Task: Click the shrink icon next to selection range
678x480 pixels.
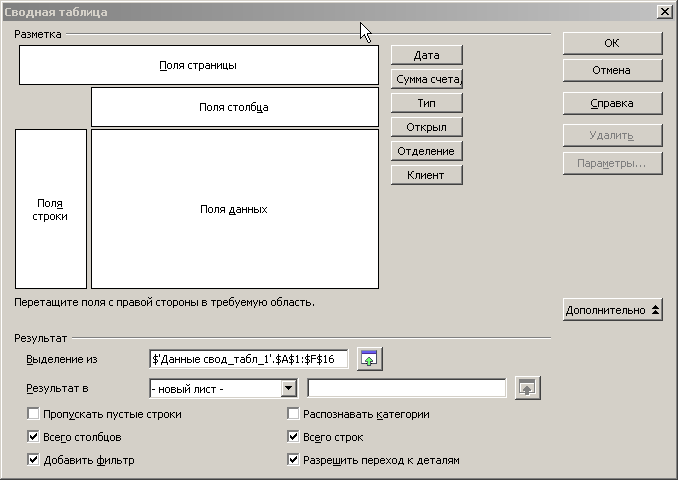Action: pyautogui.click(x=371, y=359)
